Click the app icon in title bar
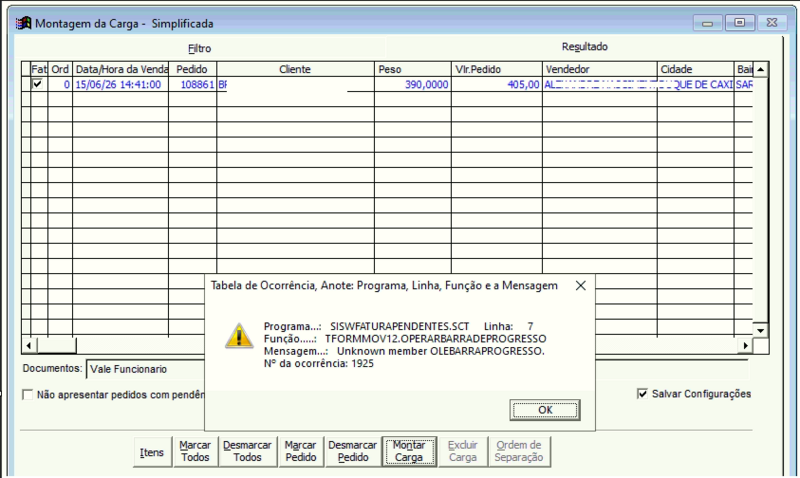 point(23,23)
